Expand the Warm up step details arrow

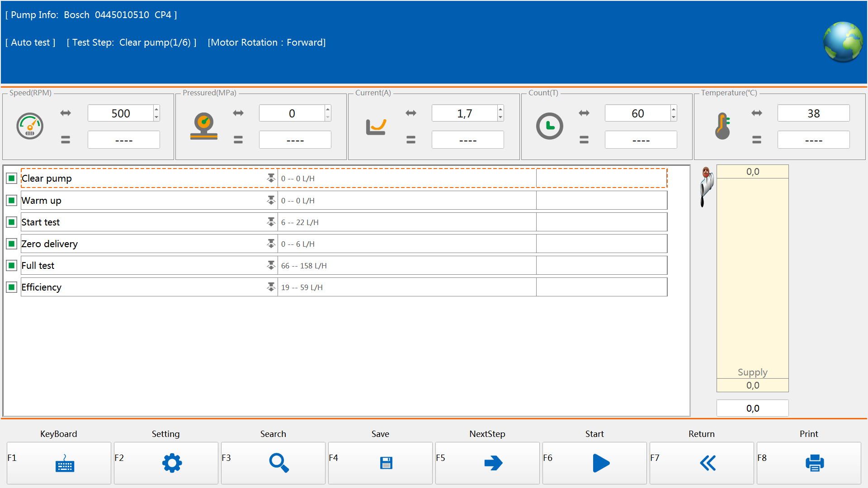click(271, 200)
